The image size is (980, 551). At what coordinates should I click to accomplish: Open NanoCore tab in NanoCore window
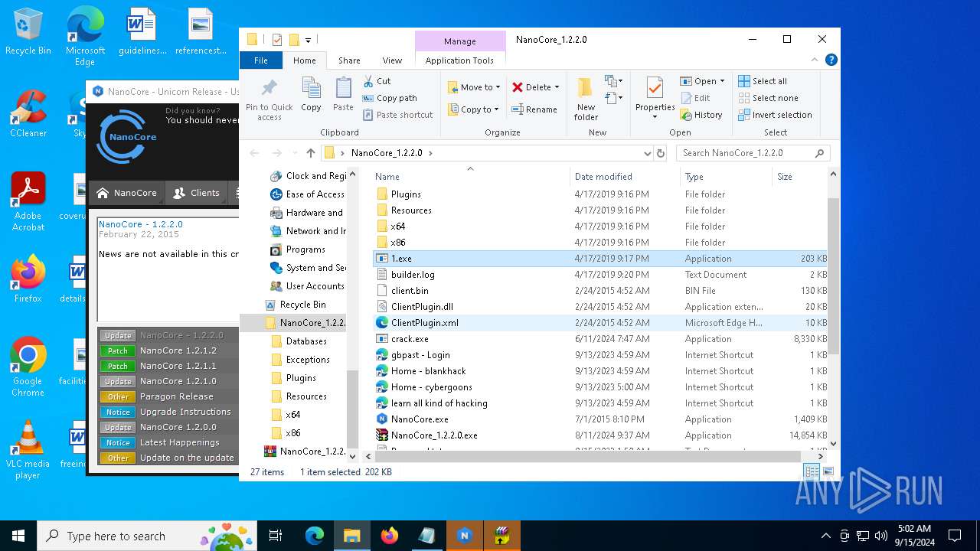click(126, 193)
